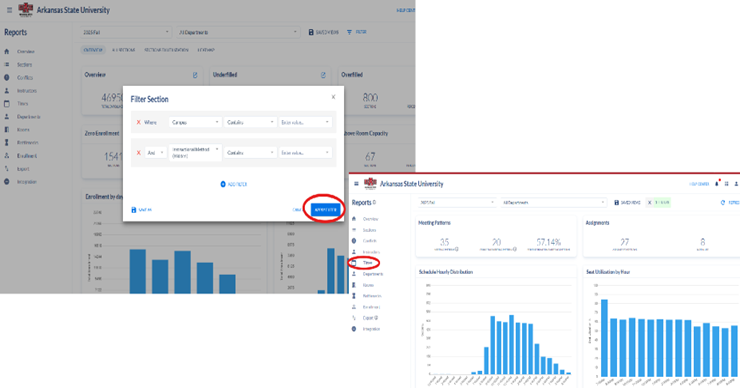Select Instructors in Times report window sidebar

point(371,252)
